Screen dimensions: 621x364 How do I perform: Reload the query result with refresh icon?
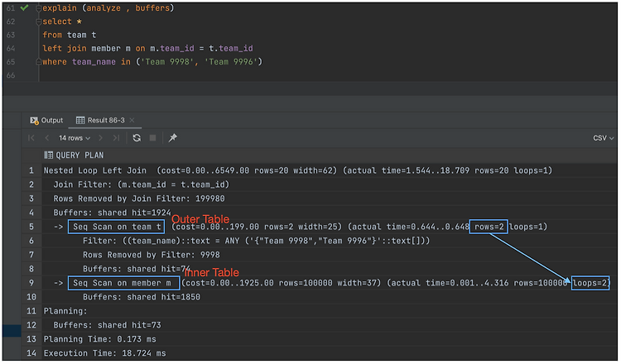(137, 138)
